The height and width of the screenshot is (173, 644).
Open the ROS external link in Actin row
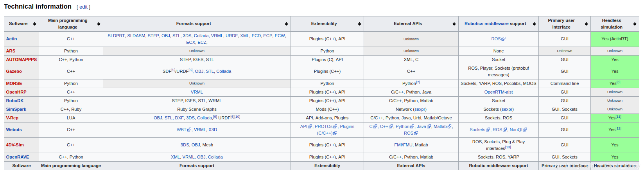click(x=498, y=39)
